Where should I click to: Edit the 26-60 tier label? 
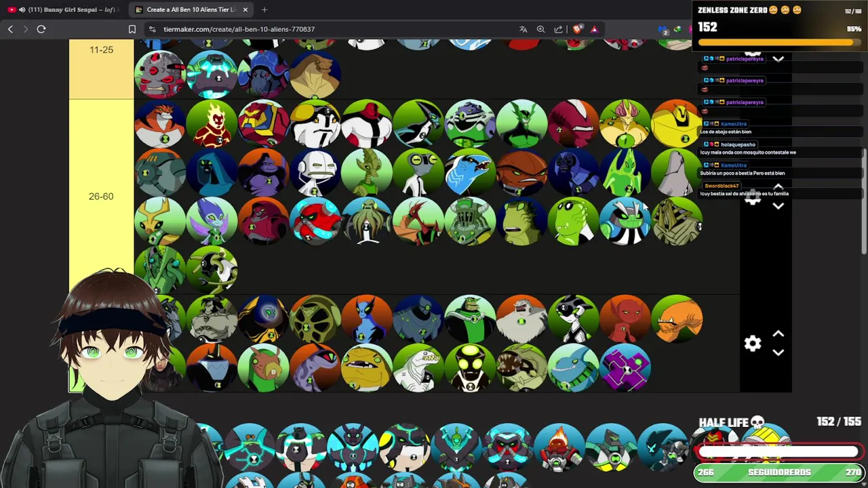101,197
